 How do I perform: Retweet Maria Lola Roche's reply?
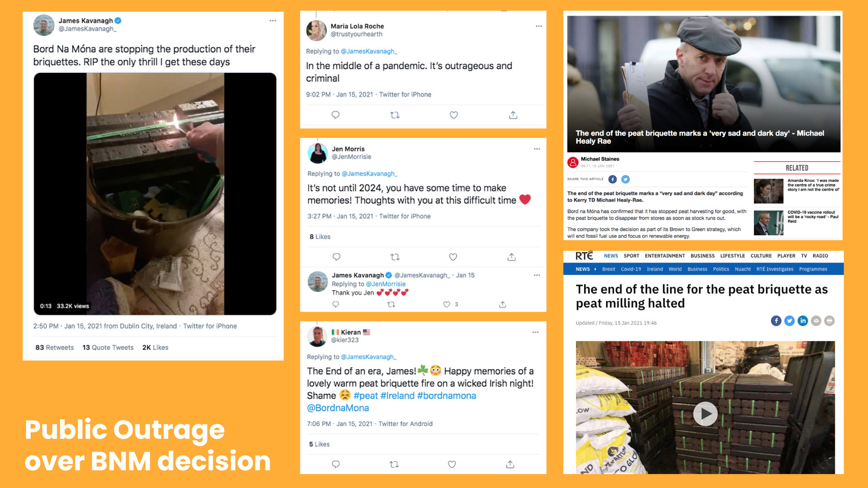[395, 115]
